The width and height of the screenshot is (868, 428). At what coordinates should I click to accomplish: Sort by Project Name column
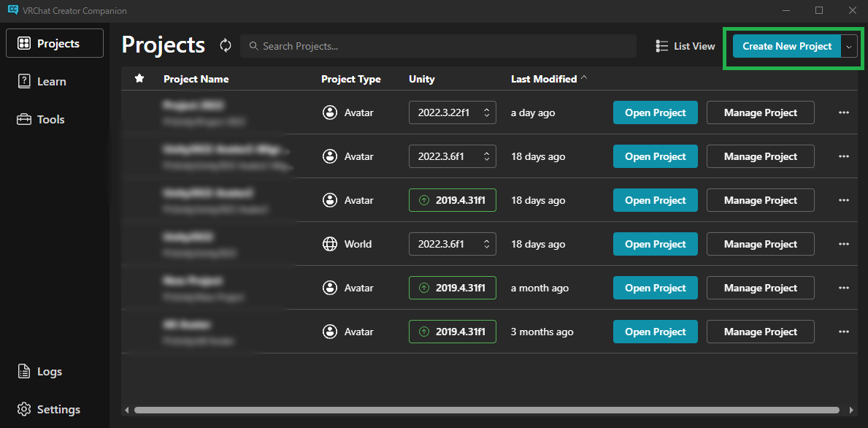click(196, 79)
